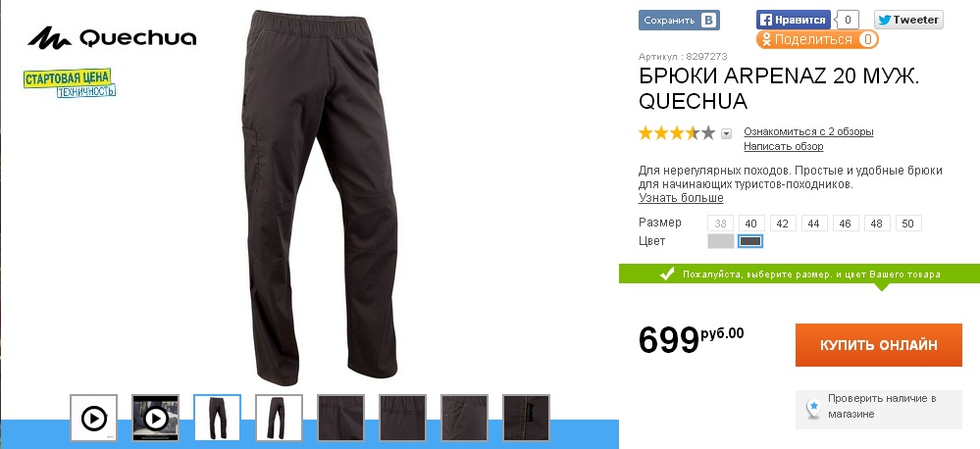Select size 40

pos(751,223)
